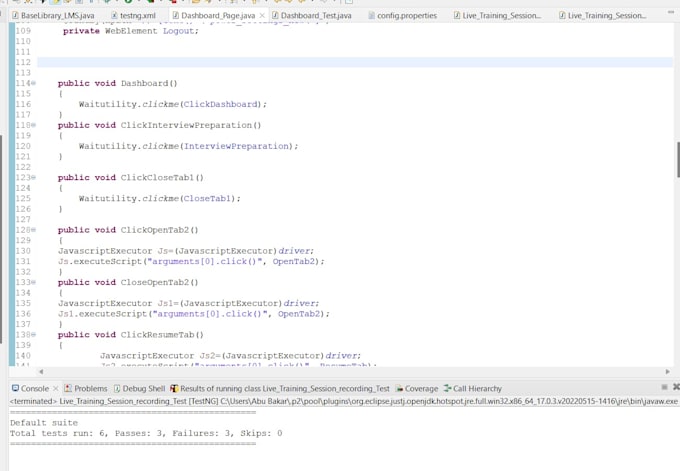Screen dimensions: 680x471
Task: Click the Console view icon
Action: coord(15,388)
